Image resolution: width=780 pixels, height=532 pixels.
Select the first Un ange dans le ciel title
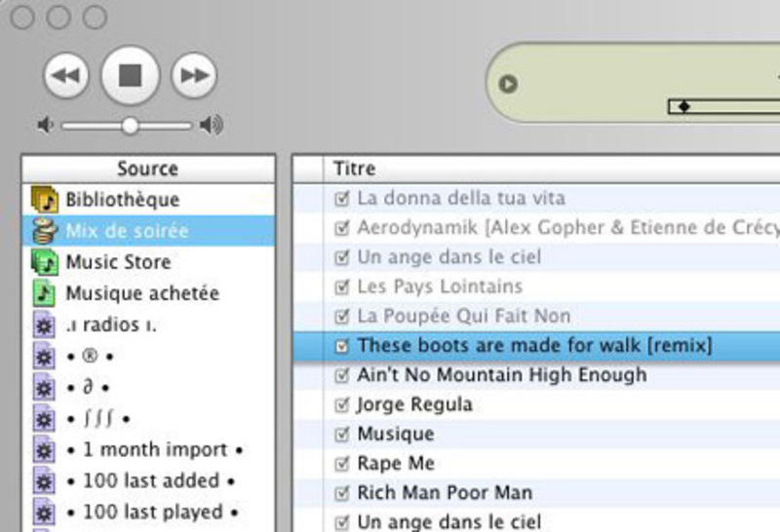click(449, 257)
